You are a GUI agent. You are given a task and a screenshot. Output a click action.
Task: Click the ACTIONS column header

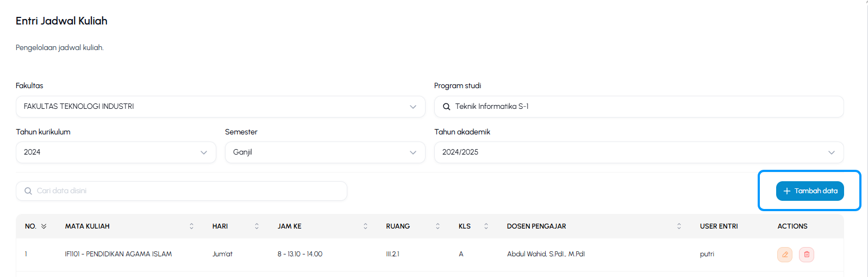[x=792, y=226]
